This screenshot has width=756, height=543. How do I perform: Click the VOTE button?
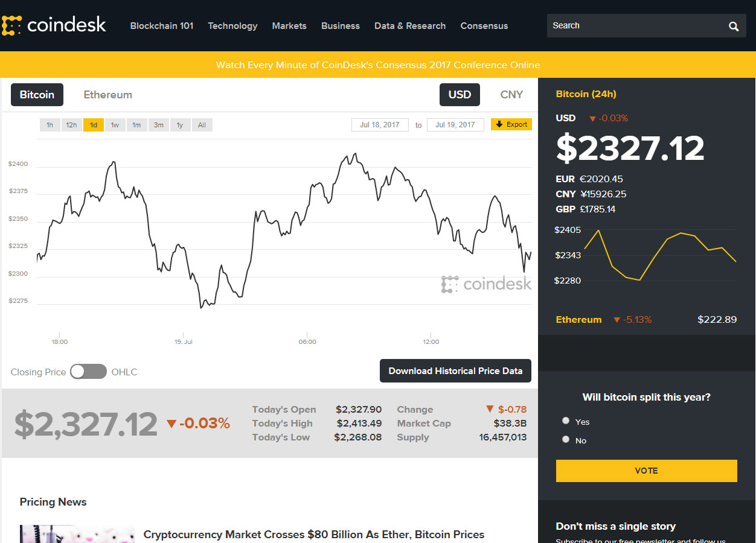click(x=647, y=471)
